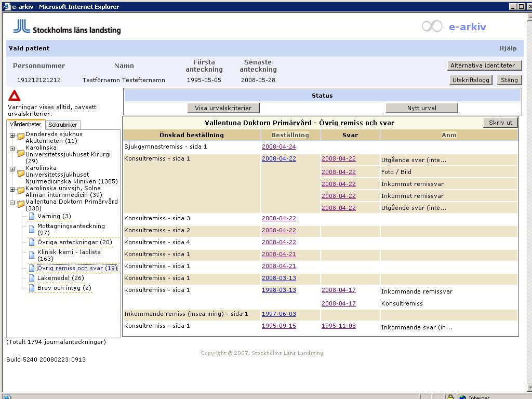The height and width of the screenshot is (399, 532).
Task: Open the 1997-06-03 Inkommande remiss order link
Action: pos(279,314)
